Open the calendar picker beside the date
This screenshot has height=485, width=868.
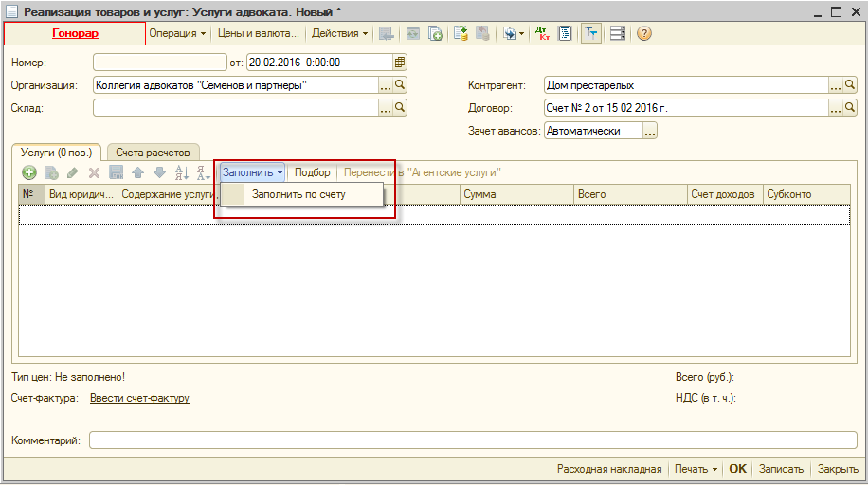click(400, 63)
